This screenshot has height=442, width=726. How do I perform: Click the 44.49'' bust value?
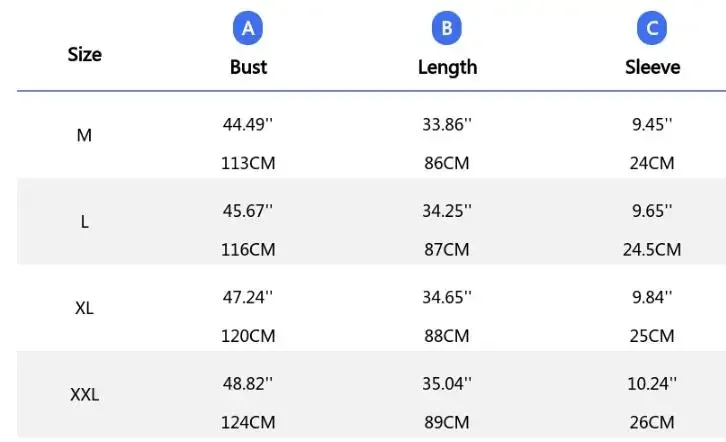(248, 125)
